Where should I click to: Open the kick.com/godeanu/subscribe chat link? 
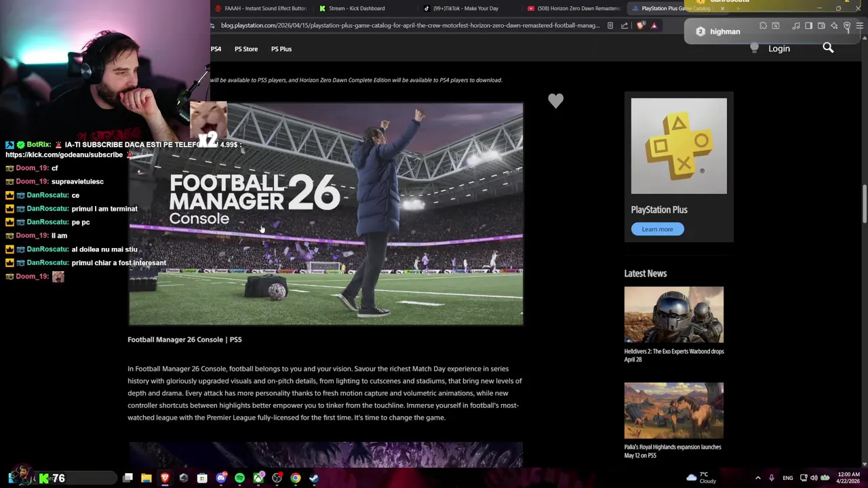coord(64,155)
